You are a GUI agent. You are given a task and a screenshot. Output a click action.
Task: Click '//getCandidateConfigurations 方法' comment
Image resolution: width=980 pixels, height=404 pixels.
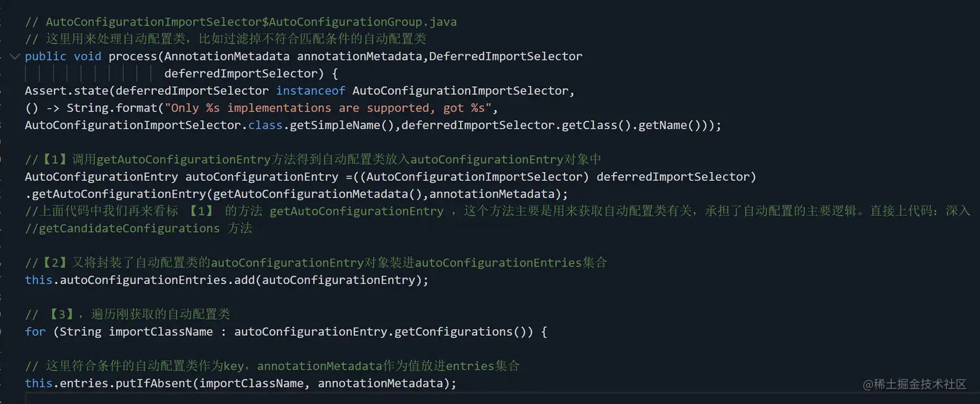click(x=138, y=228)
